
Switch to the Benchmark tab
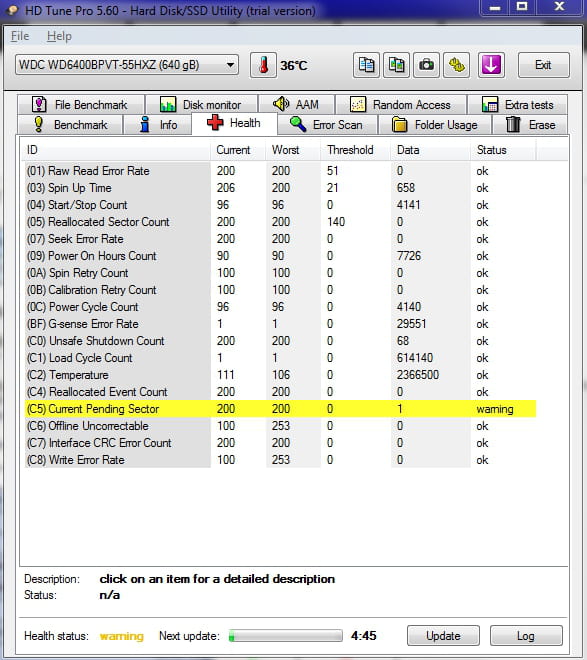[x=70, y=125]
